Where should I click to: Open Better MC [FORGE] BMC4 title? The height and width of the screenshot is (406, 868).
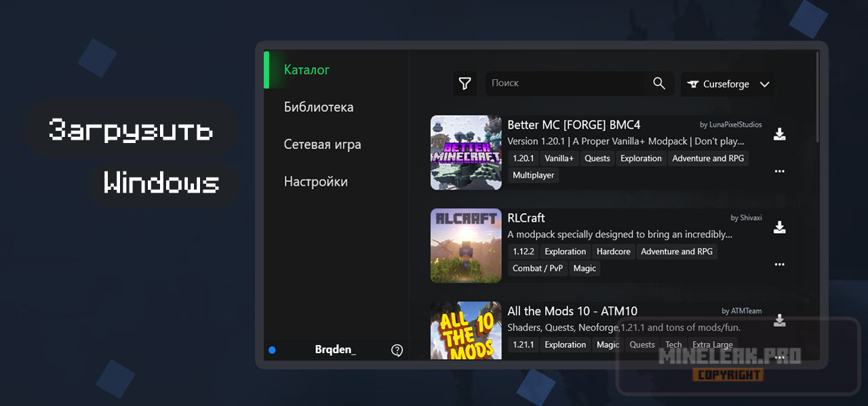tap(574, 125)
